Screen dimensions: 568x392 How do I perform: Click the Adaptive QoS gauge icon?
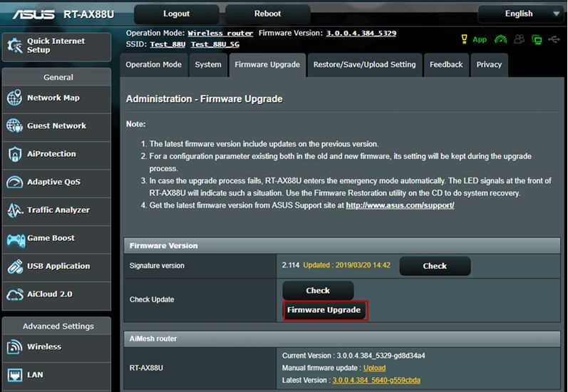coord(14,182)
